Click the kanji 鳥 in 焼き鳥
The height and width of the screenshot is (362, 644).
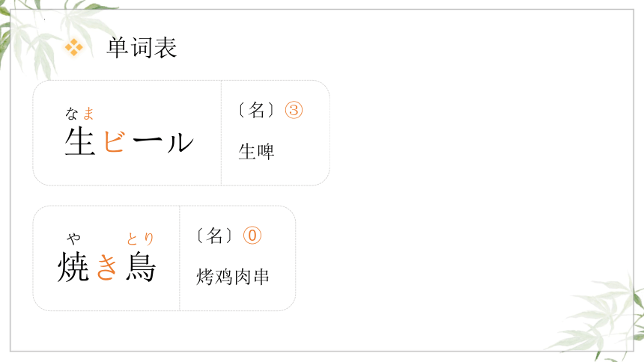141,267
